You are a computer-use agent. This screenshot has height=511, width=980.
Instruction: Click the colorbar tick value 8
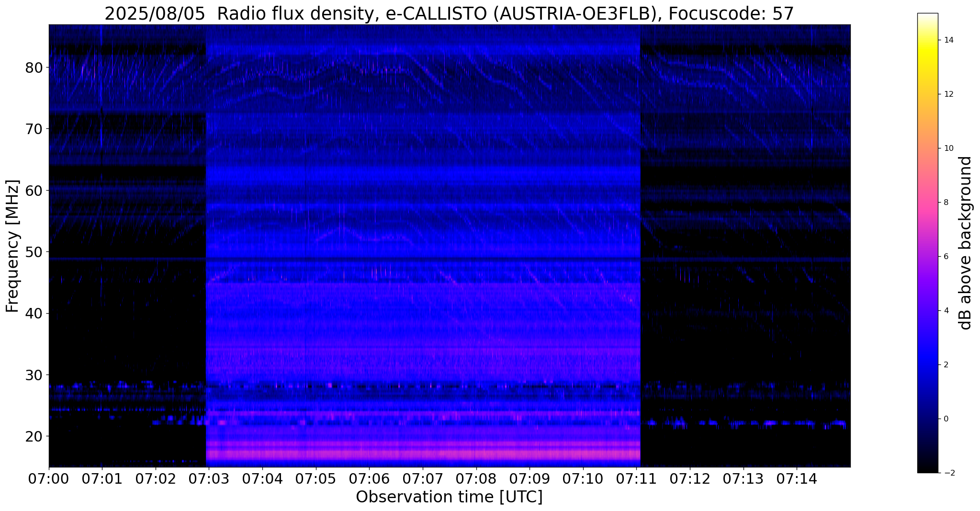pyautogui.click(x=945, y=203)
